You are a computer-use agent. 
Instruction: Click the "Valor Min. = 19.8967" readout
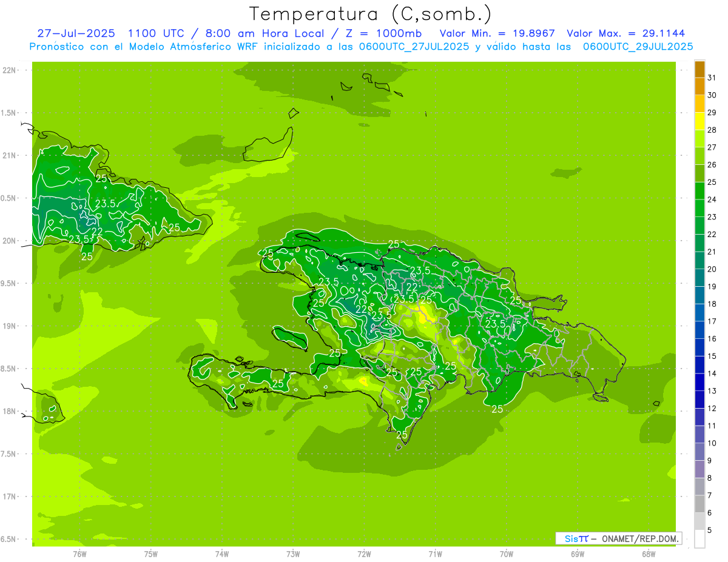coord(497,33)
